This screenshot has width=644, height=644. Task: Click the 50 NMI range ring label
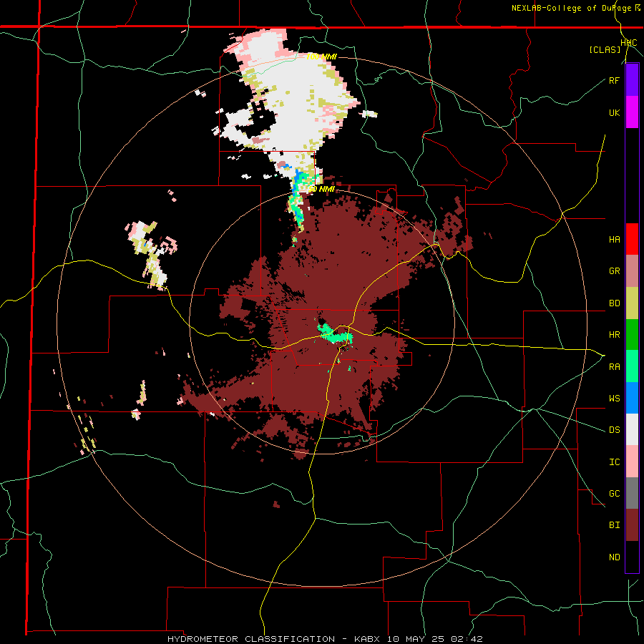(x=321, y=190)
